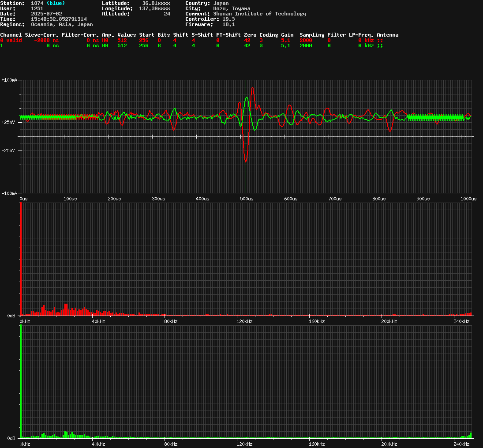Click the green channel '1' entry

[1, 45]
